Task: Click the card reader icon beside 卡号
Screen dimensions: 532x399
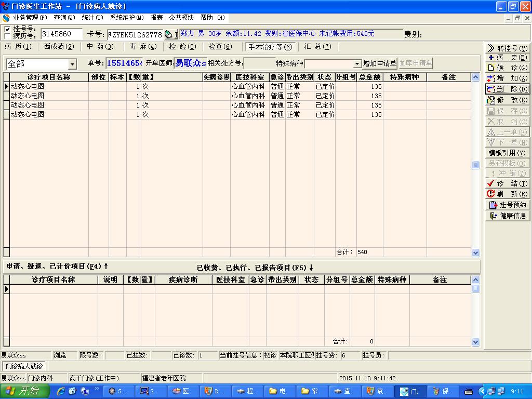Action: pyautogui.click(x=169, y=35)
